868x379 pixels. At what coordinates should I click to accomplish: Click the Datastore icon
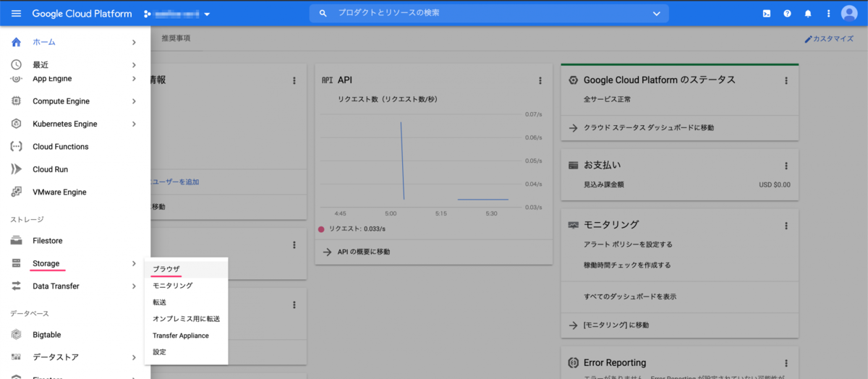tap(16, 357)
